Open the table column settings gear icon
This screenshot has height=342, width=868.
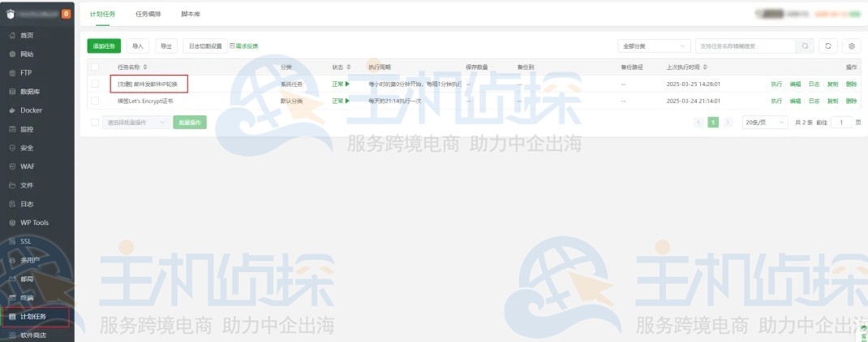[852, 46]
